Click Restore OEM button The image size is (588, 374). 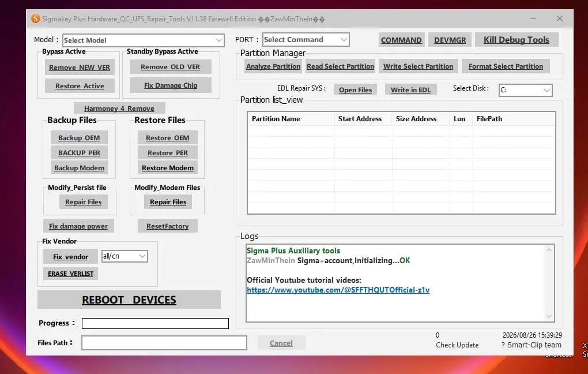click(167, 138)
